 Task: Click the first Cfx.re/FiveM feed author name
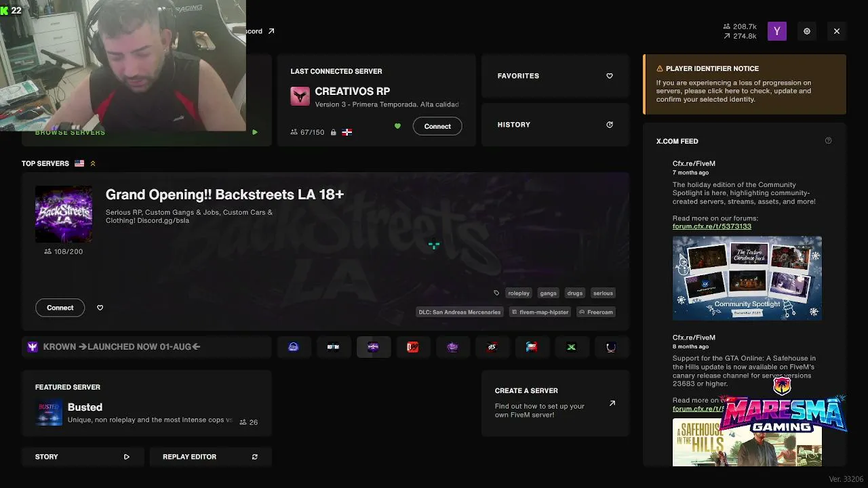[x=694, y=163]
